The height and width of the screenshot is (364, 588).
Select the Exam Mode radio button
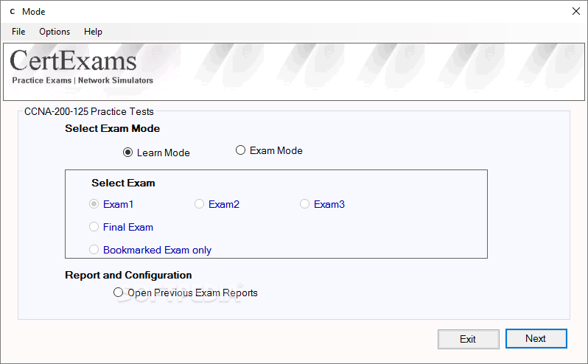tap(269, 150)
